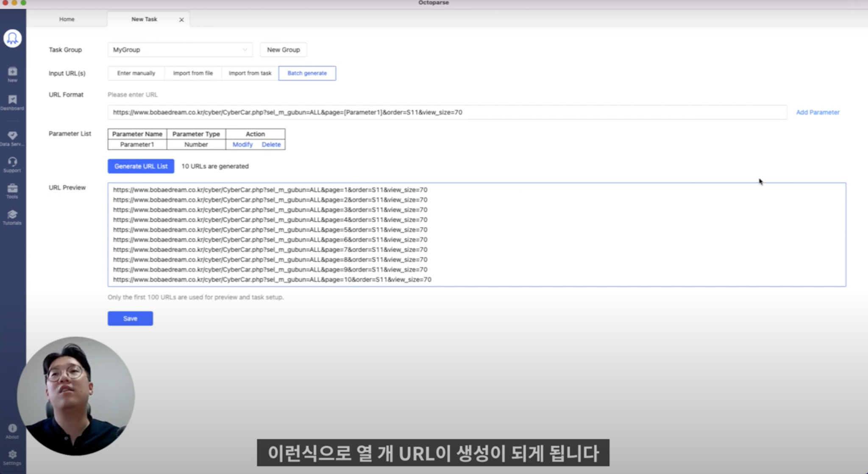The image size is (868, 474).
Task: Open the Tutorials graduation cap icon
Action: 13,217
